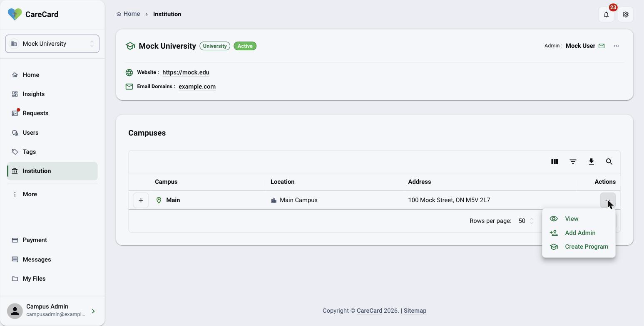Expand the Main campus row
644x326 pixels.
pyautogui.click(x=141, y=200)
